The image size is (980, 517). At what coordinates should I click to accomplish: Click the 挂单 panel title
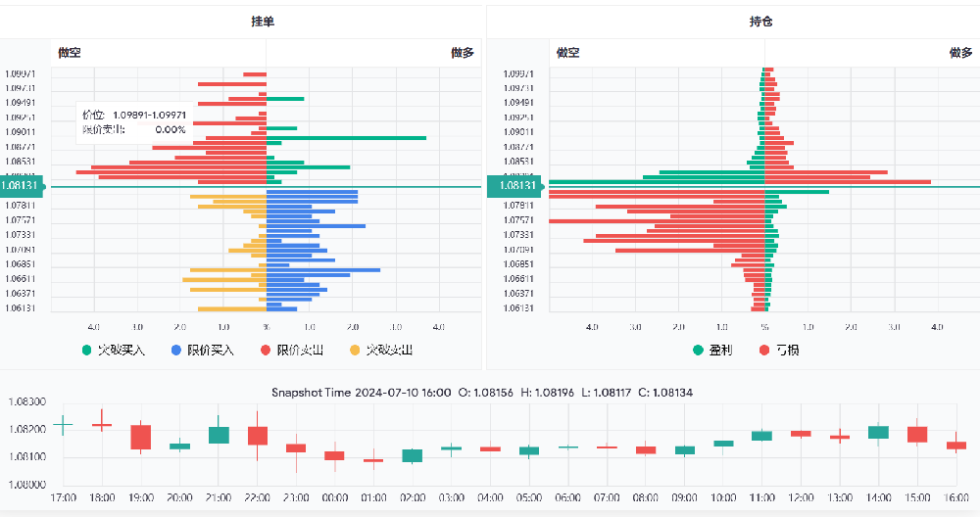263,21
